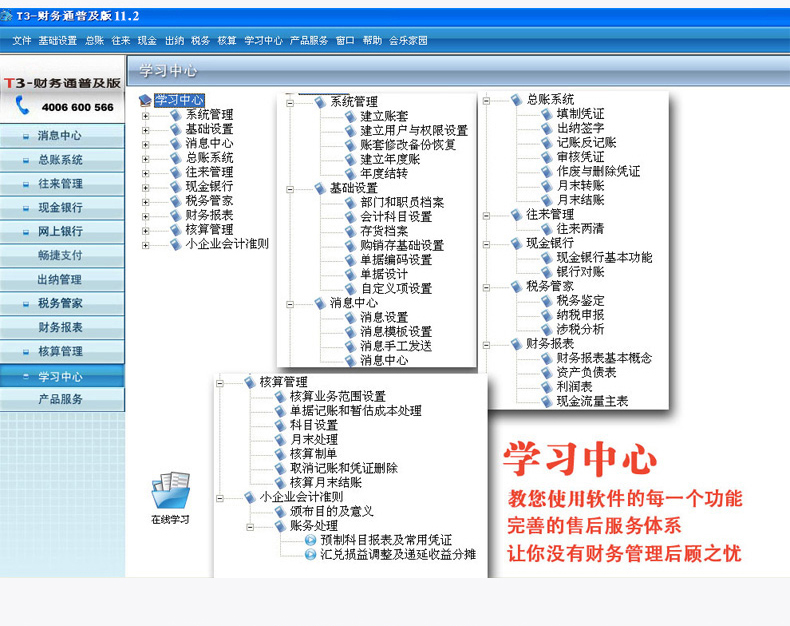Click the phone icon near 4006 600 566
The width and height of the screenshot is (790, 626).
click(22, 105)
